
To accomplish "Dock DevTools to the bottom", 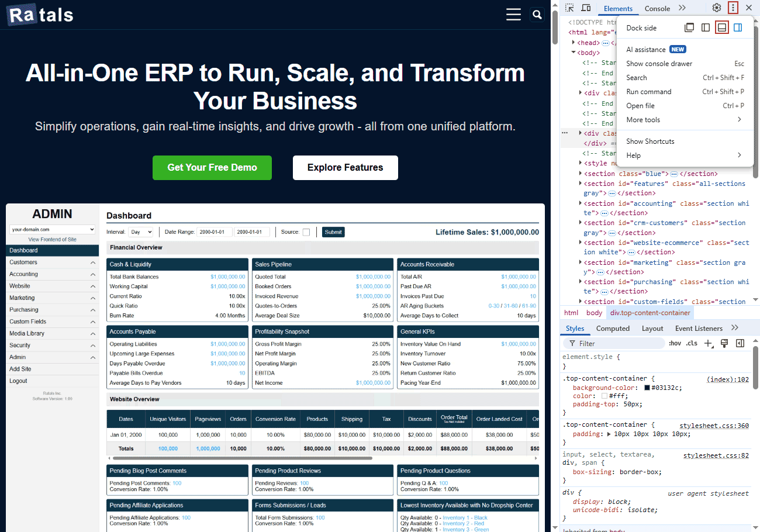I will click(x=722, y=27).
